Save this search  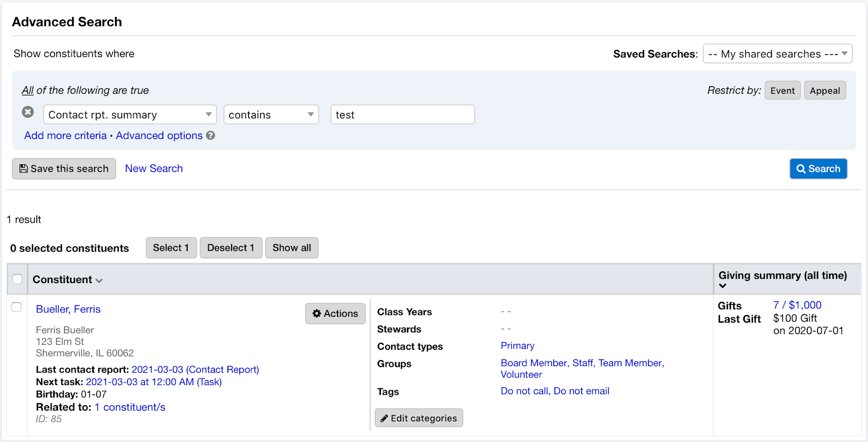pyautogui.click(x=64, y=169)
